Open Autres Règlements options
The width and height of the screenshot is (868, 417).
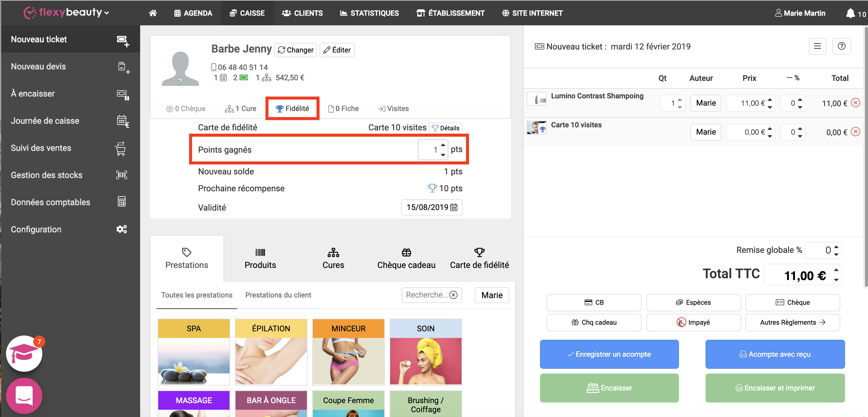tap(792, 322)
